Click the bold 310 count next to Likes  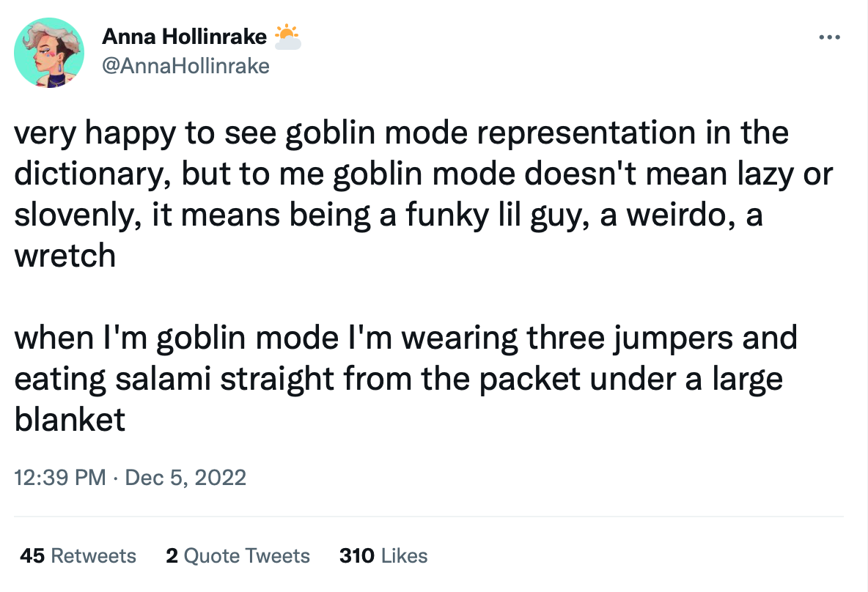click(x=356, y=556)
